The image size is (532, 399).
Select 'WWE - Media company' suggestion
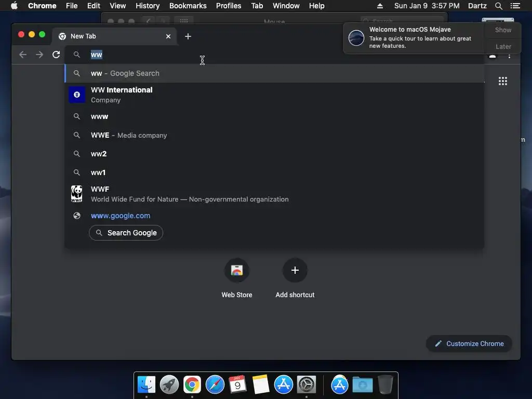(x=274, y=136)
